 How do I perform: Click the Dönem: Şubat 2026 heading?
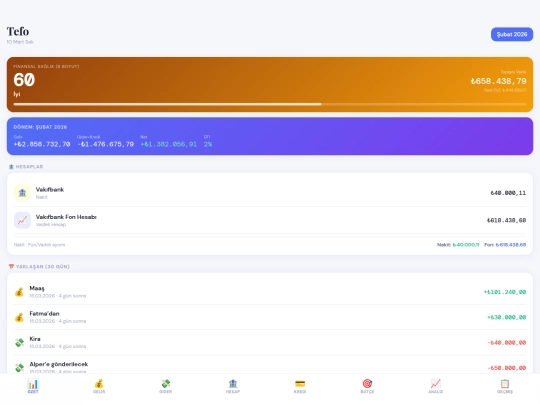(40, 127)
